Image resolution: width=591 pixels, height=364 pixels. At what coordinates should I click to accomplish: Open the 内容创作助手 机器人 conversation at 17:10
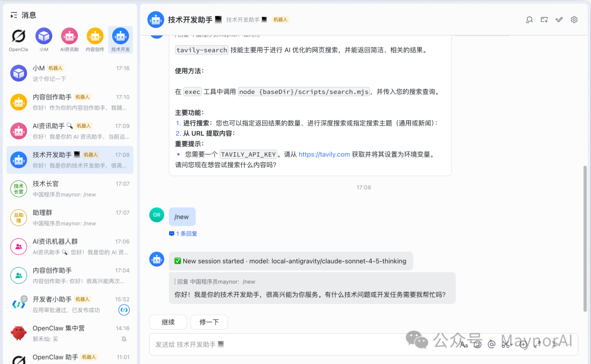click(70, 102)
